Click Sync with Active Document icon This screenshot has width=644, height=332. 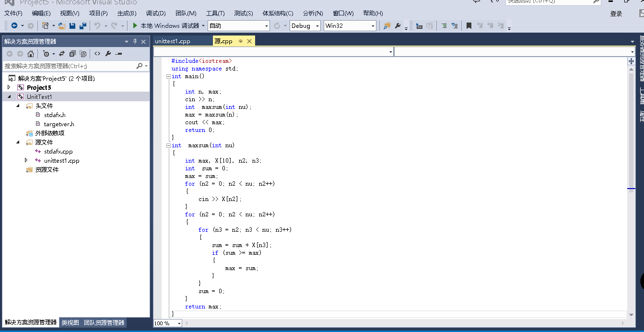coord(62,54)
